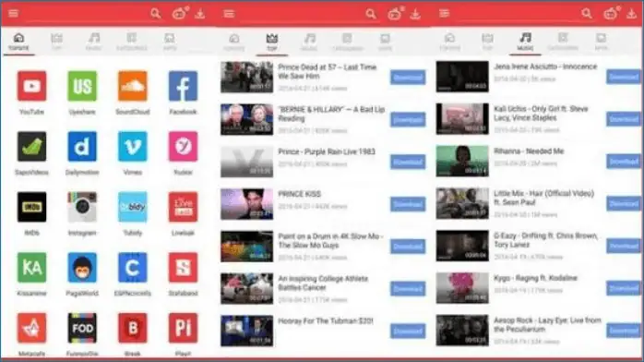Open hamburger menu in the sites panel
Screen dimensions: 644x362
(13, 14)
